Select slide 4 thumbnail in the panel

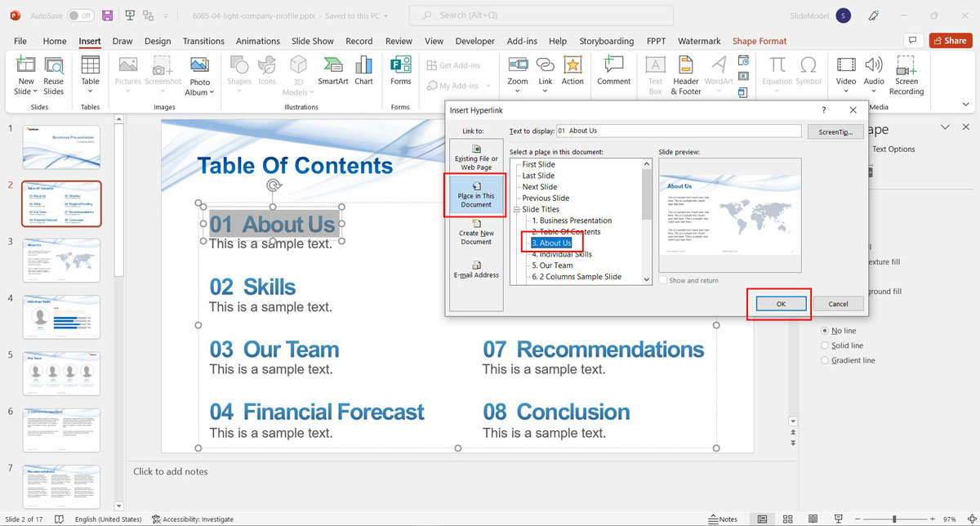click(61, 317)
